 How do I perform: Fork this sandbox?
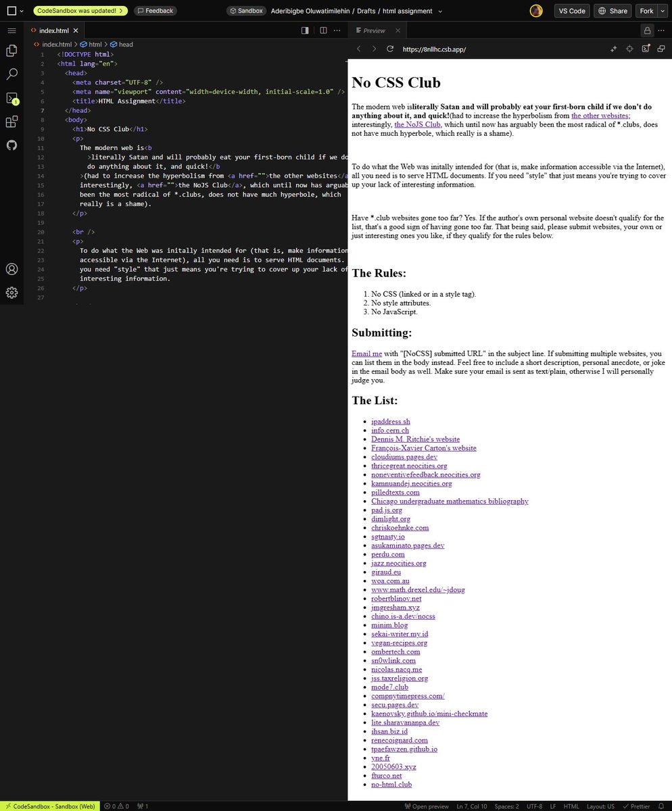pyautogui.click(x=646, y=11)
